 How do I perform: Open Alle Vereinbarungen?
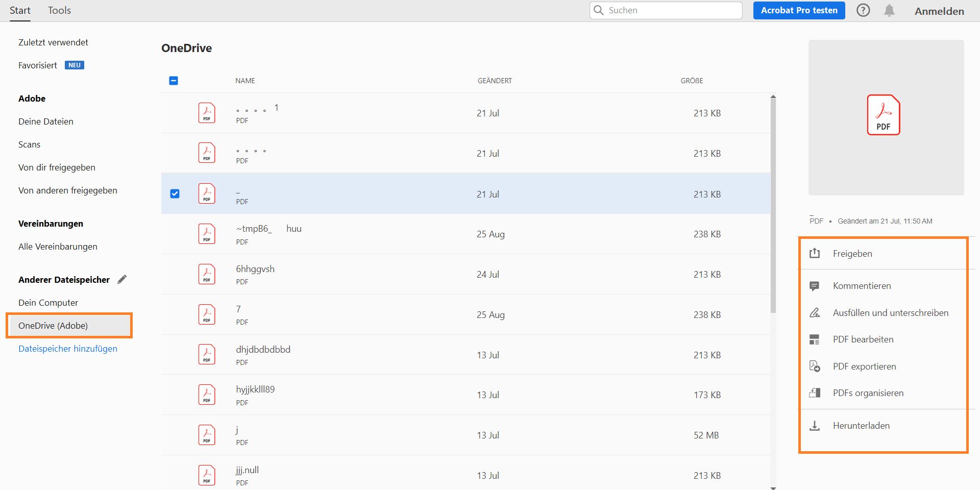point(58,247)
